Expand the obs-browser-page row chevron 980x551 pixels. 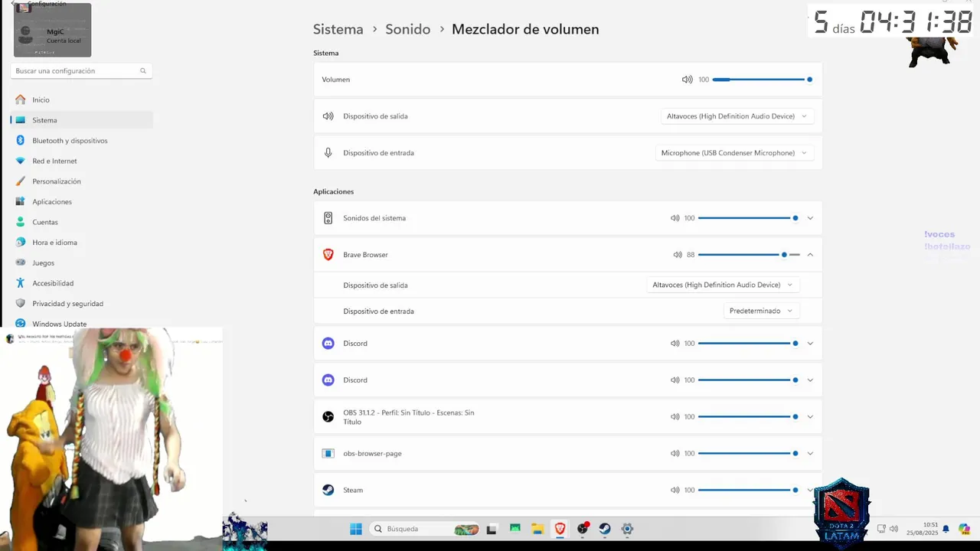coord(810,454)
